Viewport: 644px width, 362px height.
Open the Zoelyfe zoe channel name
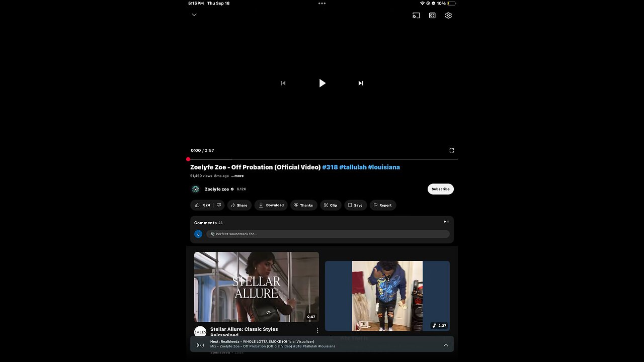[217, 189]
